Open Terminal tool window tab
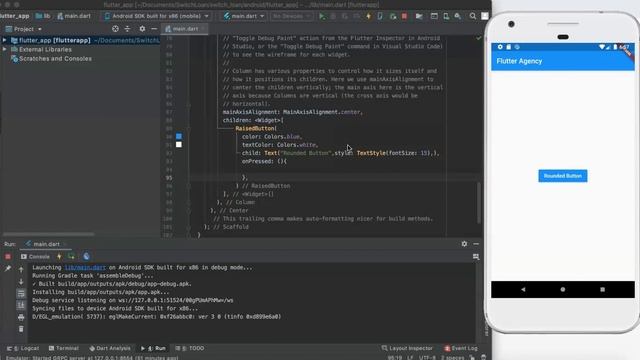 coord(64,348)
